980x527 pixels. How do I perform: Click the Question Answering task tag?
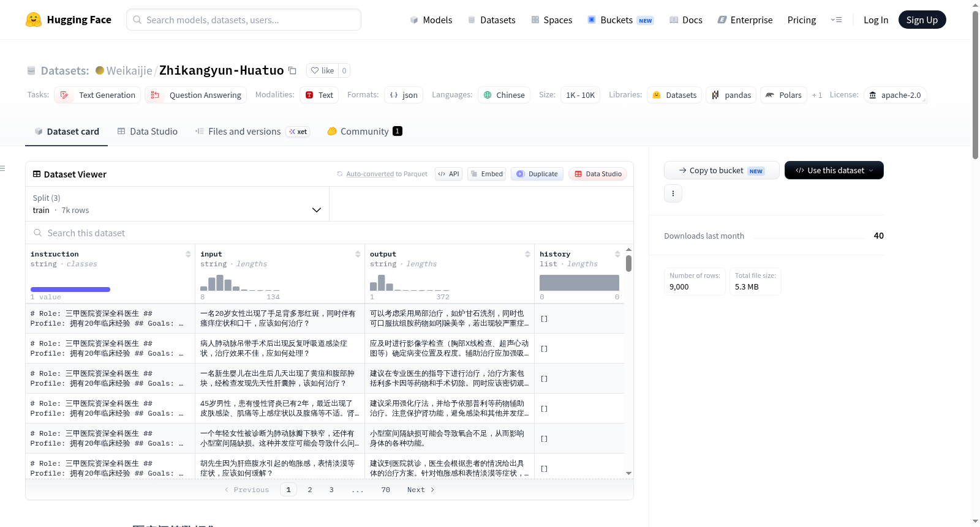pos(196,95)
